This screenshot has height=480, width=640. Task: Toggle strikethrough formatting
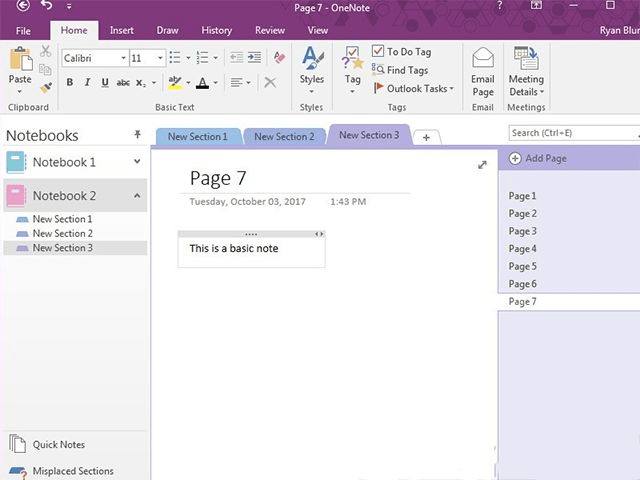[x=123, y=83]
